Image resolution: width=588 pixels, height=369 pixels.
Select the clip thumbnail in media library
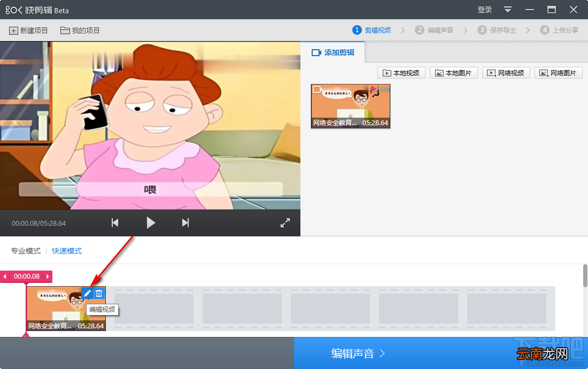351,106
